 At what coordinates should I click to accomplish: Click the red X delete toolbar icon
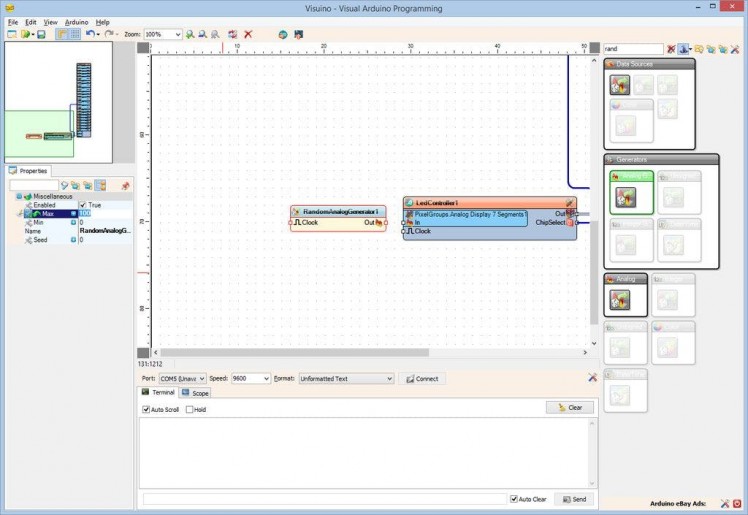[x=248, y=34]
